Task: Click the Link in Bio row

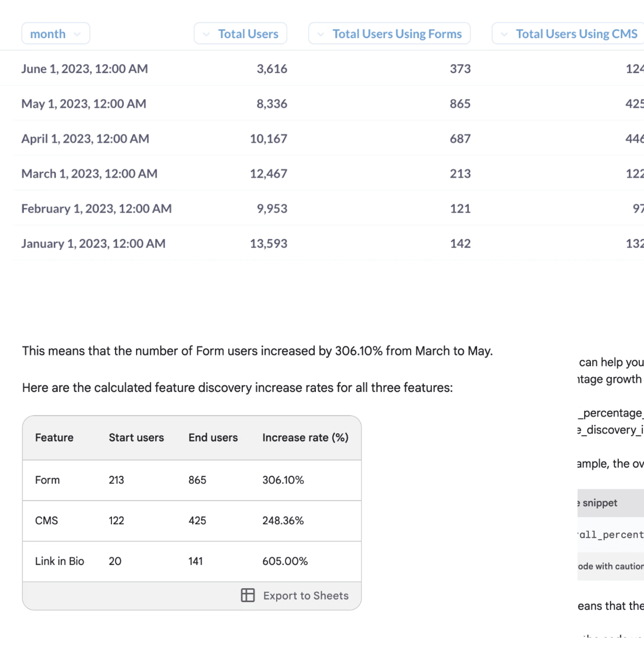Action: (x=59, y=561)
